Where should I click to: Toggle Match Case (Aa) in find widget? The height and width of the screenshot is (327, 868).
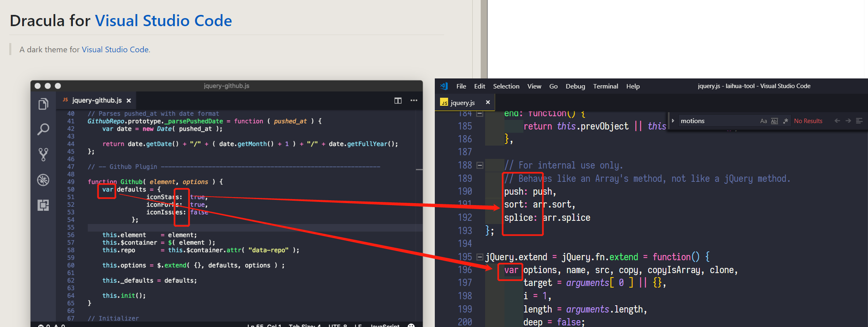click(x=763, y=121)
